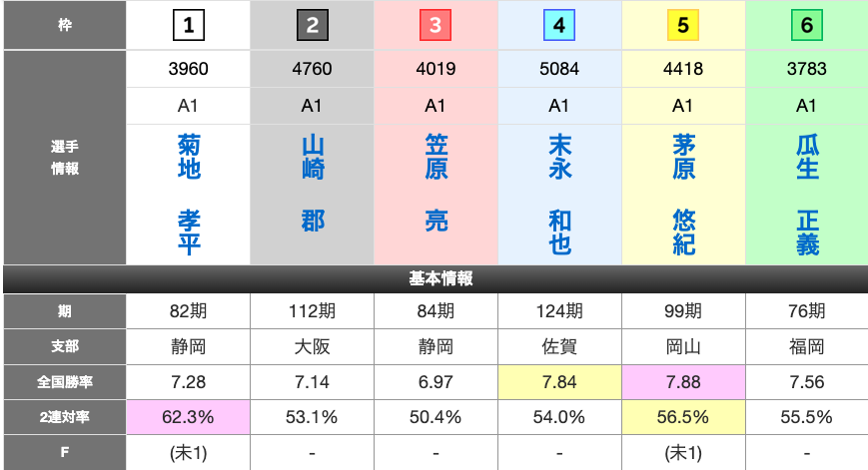This screenshot has width=868, height=470.
Task: Click the pink 62.3% cell
Action: pyautogui.click(x=189, y=417)
